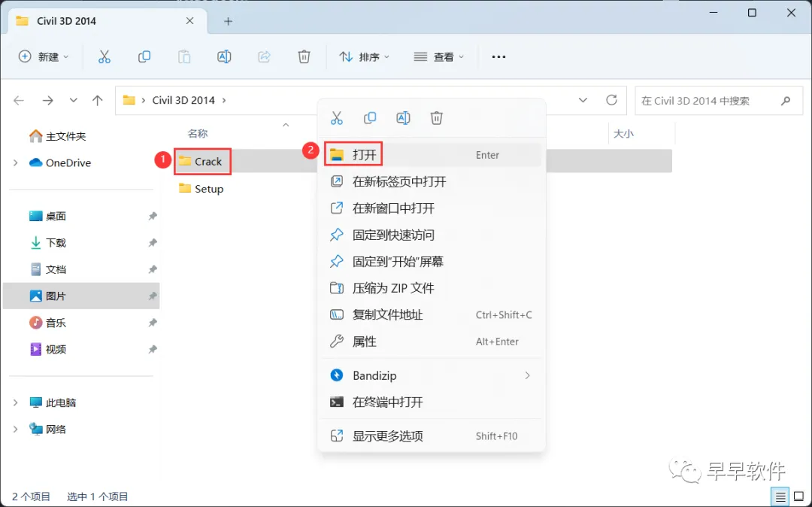Expand the 网络 tree node
This screenshot has width=812, height=507.
(x=16, y=429)
